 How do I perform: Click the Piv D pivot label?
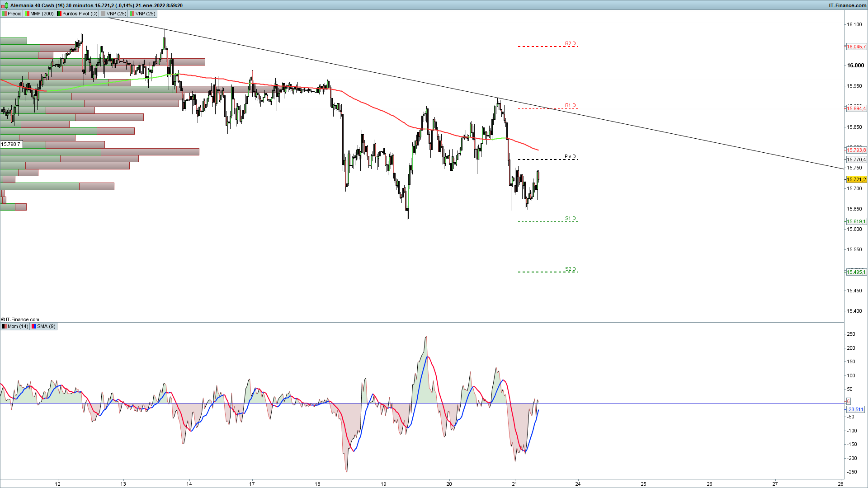tap(570, 157)
